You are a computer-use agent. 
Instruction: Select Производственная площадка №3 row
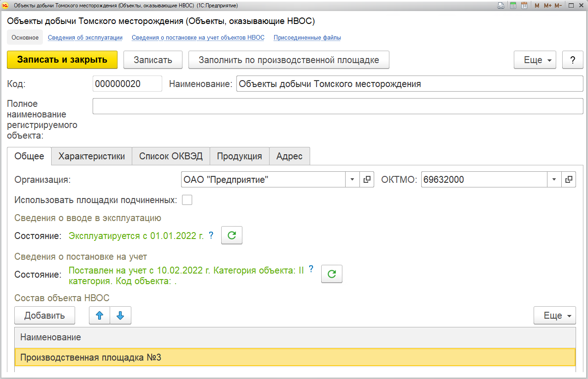[x=295, y=357]
